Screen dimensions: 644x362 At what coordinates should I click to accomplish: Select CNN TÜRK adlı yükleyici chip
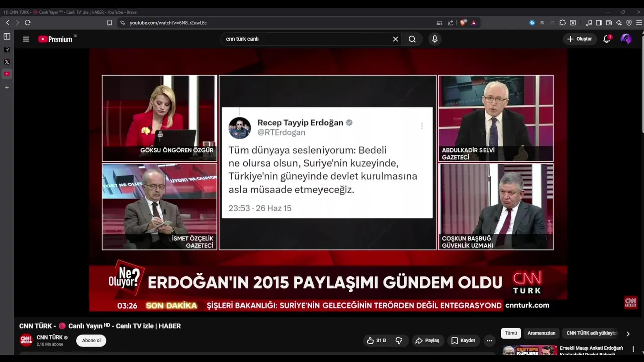[591, 333]
